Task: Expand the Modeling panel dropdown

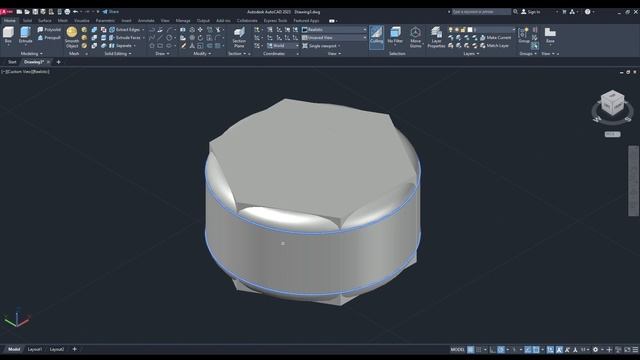Action: point(31,53)
